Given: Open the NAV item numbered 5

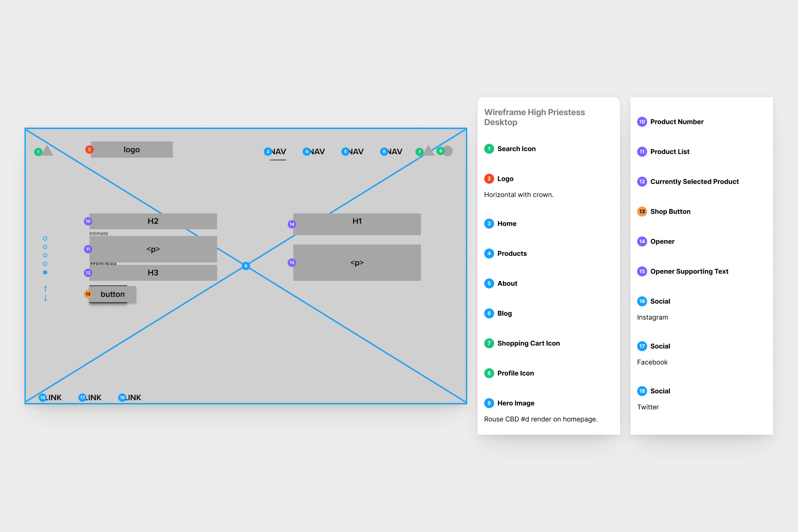Looking at the screenshot, I should coord(355,152).
